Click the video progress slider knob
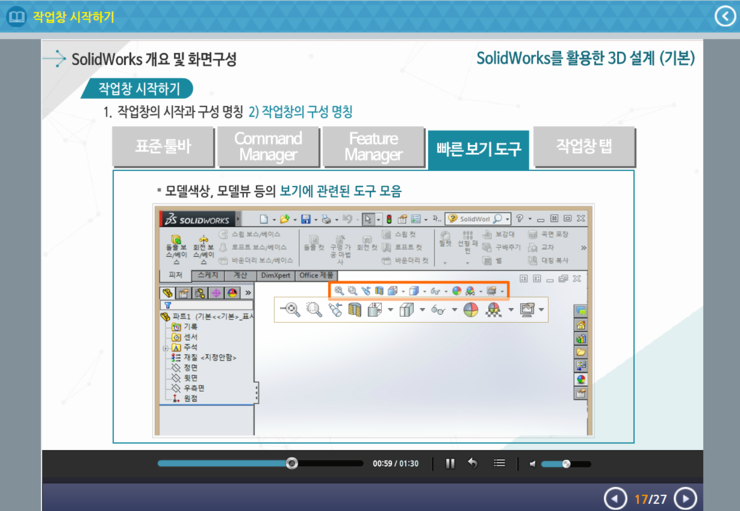Image resolution: width=740 pixels, height=511 pixels. [292, 463]
